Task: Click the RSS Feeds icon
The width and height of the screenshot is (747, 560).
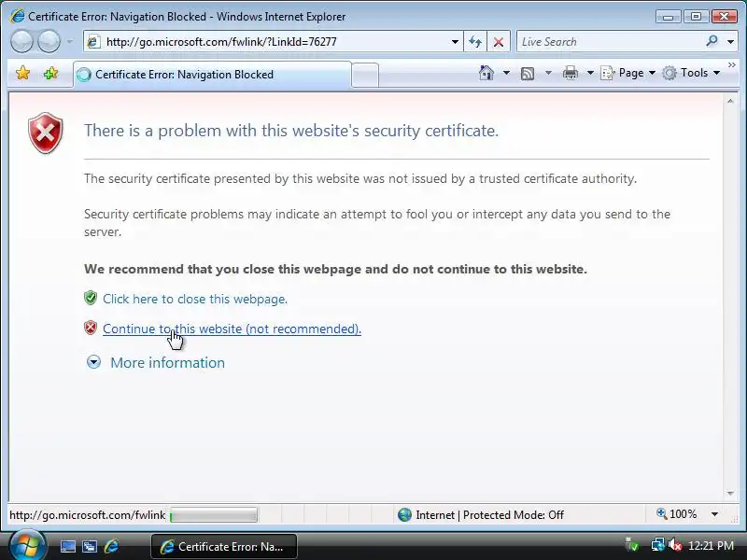Action: point(528,74)
